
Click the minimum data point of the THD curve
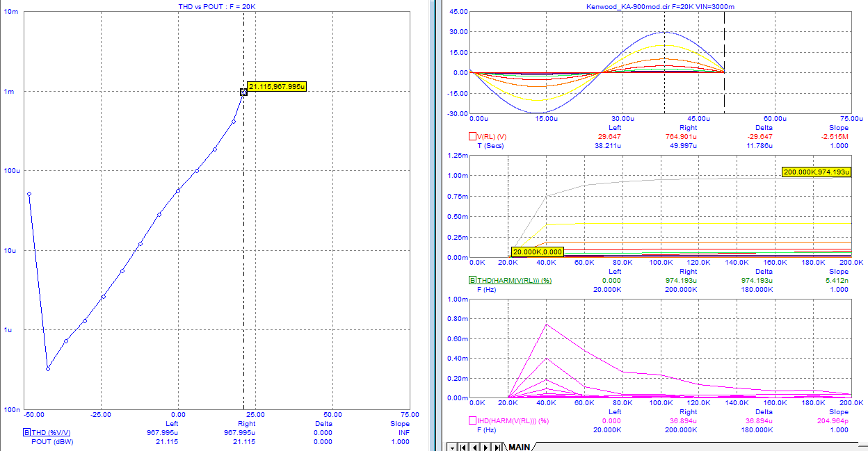point(48,368)
